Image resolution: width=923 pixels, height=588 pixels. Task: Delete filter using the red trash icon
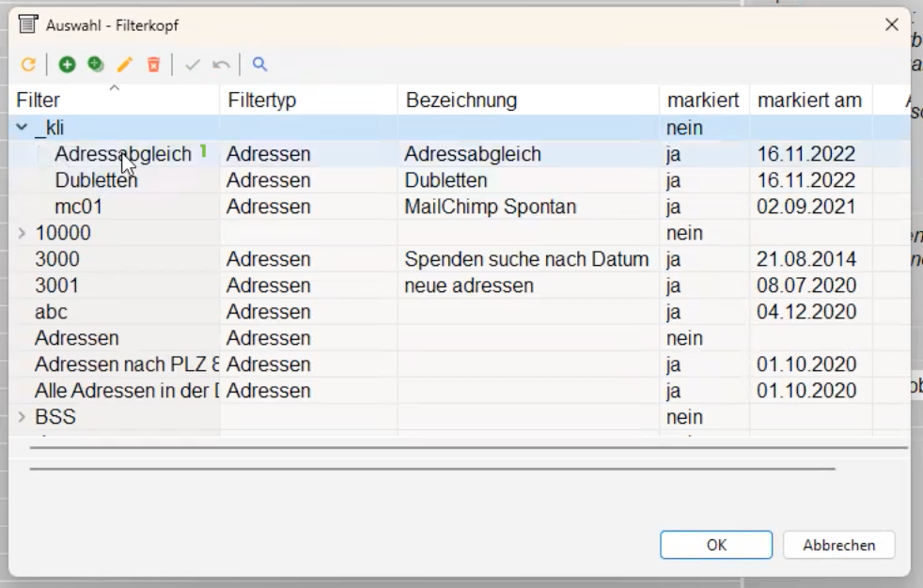click(x=153, y=65)
